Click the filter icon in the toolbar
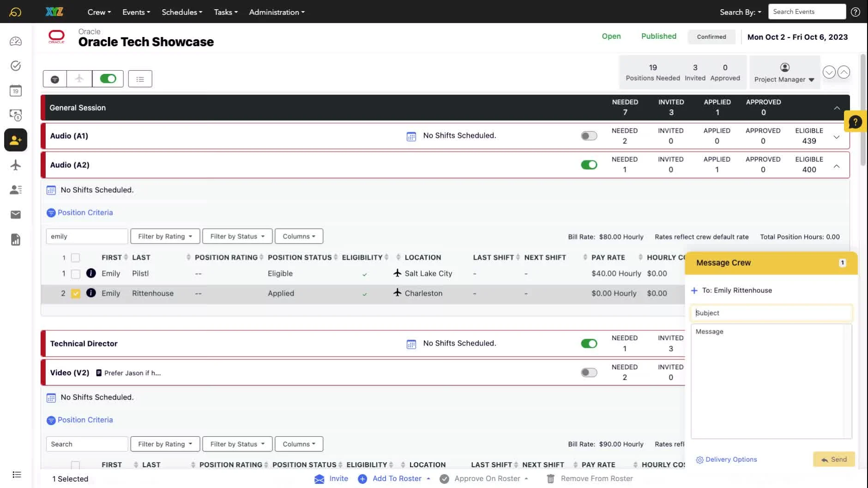The height and width of the screenshot is (488, 868). click(x=55, y=79)
